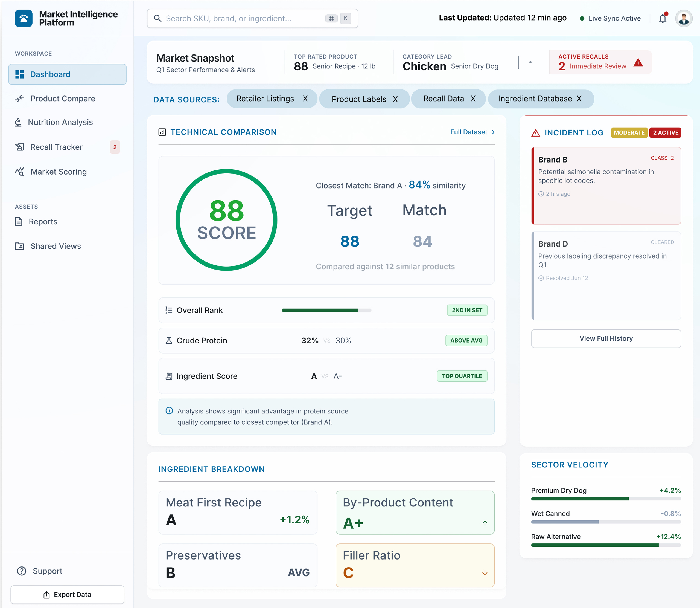Click the 2ND IN SET badge
Viewport: 700px width, 608px height.
tap(467, 310)
